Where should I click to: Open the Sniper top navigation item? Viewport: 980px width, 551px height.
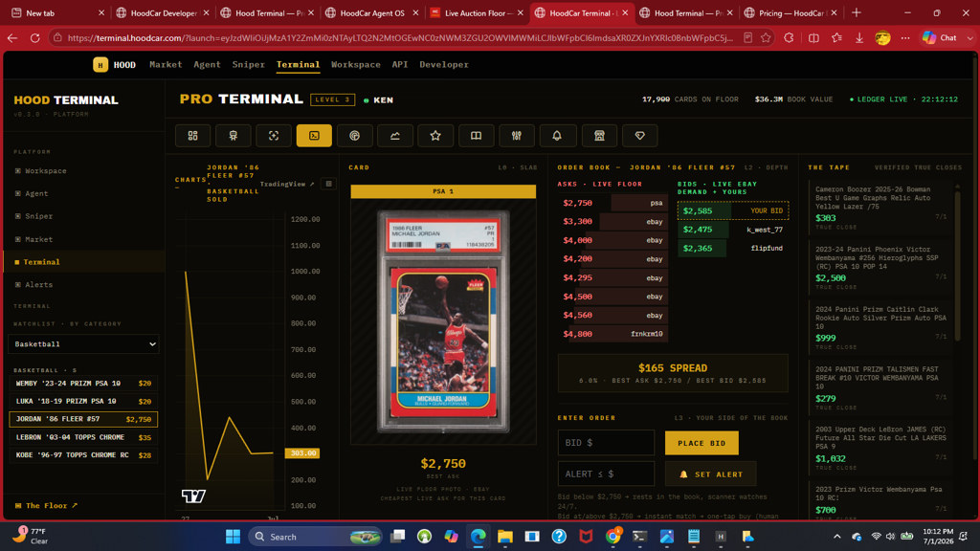[248, 64]
